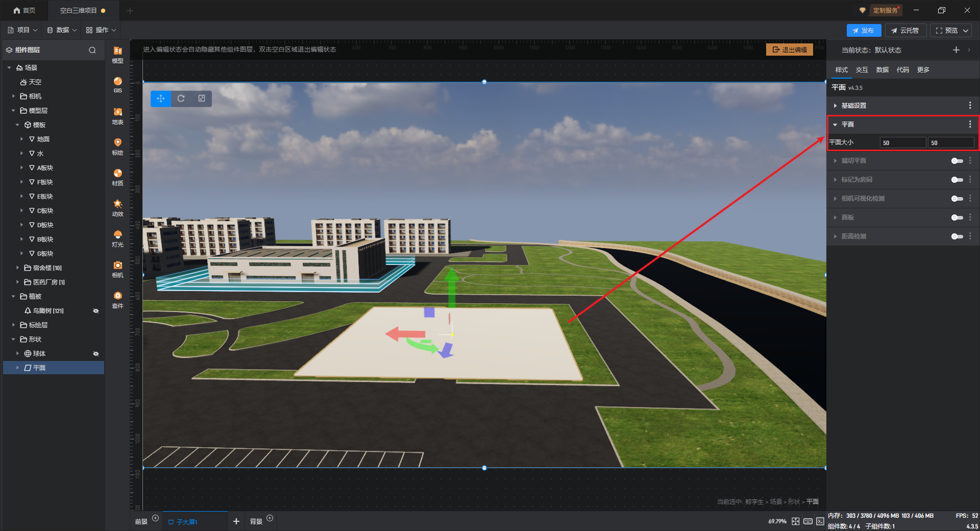Open the 地表 terrain icon
Screen dimensions: 980x531
pyautogui.click(x=117, y=115)
